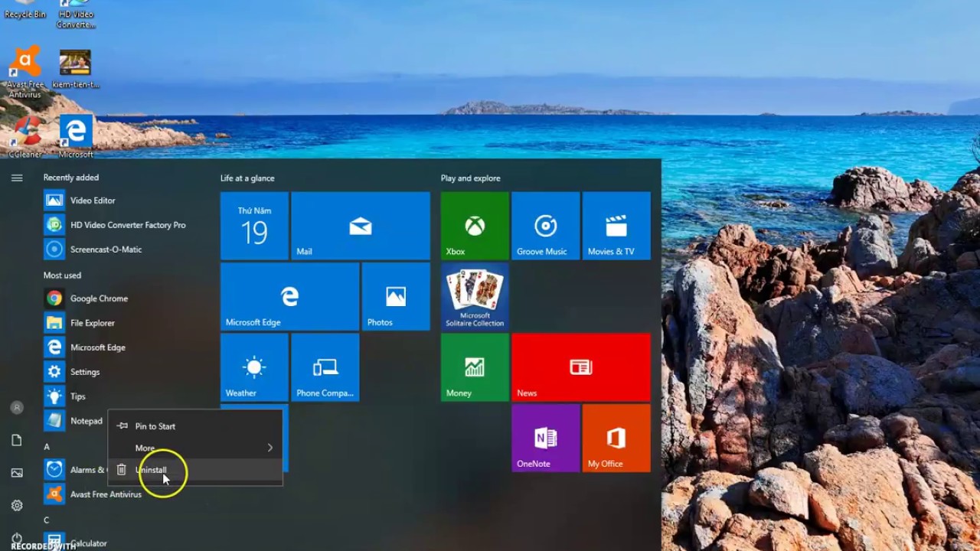Screen dimensions: 980x551
Task: Expand the More submenu in context menu
Action: pos(195,448)
